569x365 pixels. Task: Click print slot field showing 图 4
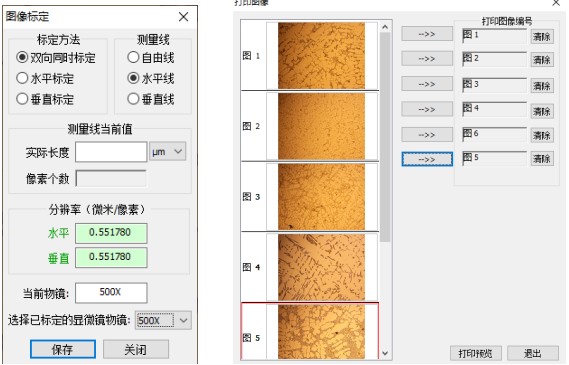coord(495,109)
